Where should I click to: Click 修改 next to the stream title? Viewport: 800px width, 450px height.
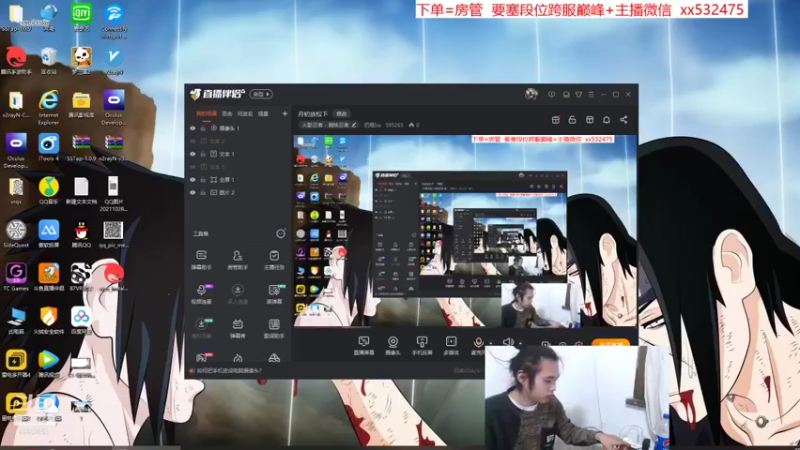pyautogui.click(x=341, y=114)
